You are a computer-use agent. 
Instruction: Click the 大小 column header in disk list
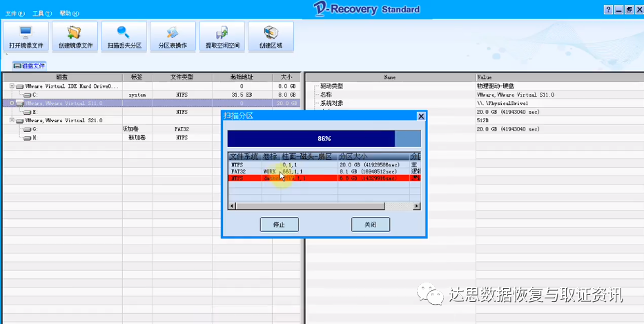tap(286, 77)
